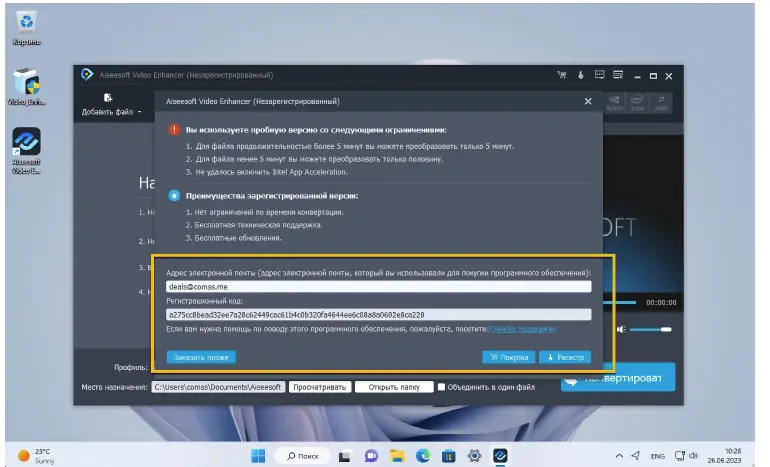Expand the Add file dropdown arrow

click(x=139, y=112)
